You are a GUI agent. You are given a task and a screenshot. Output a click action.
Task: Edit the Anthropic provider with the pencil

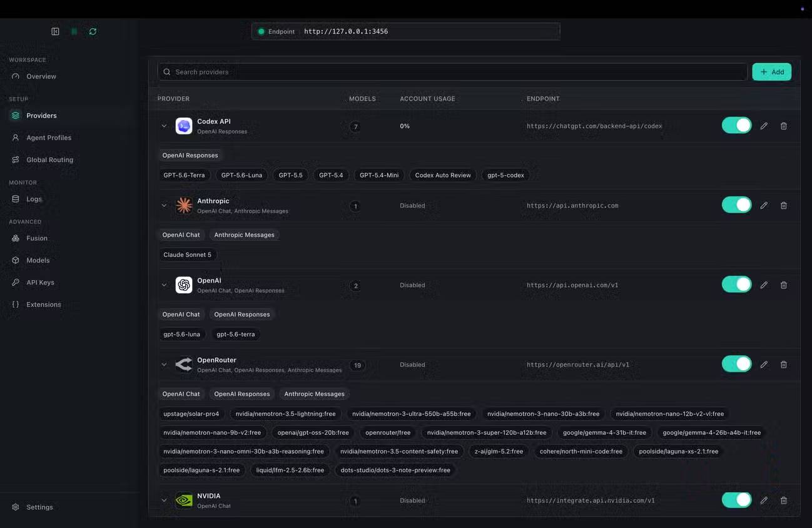tap(764, 205)
